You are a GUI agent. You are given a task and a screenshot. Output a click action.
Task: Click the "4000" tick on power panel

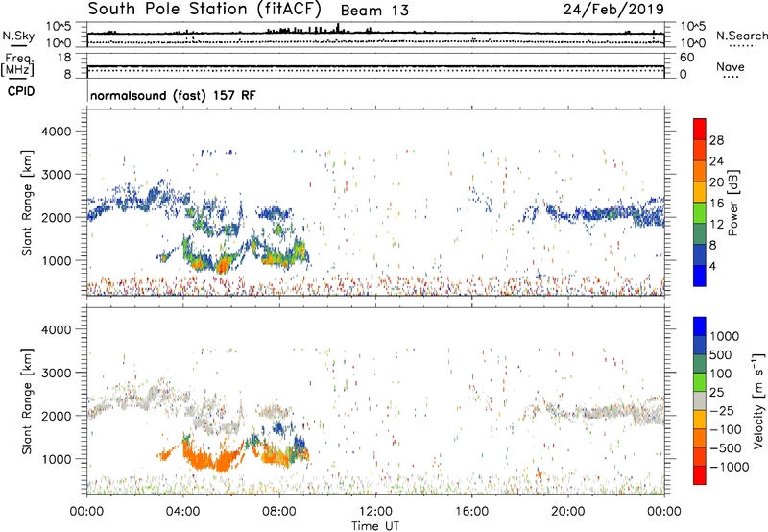(57, 132)
